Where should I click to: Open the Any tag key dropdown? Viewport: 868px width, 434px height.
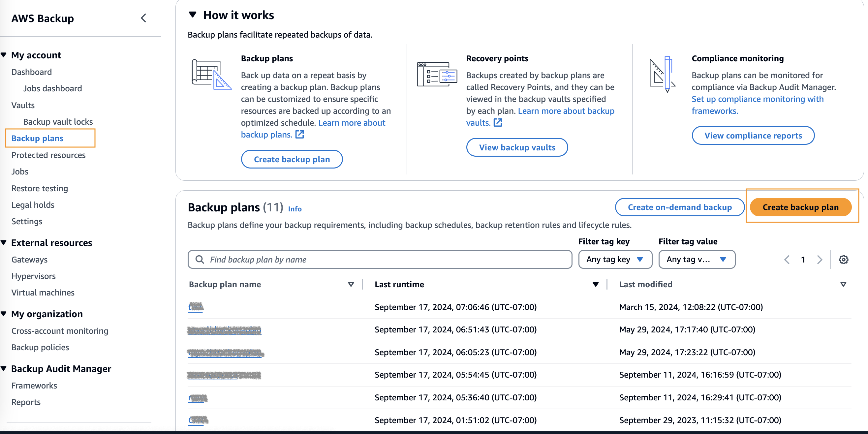615,260
